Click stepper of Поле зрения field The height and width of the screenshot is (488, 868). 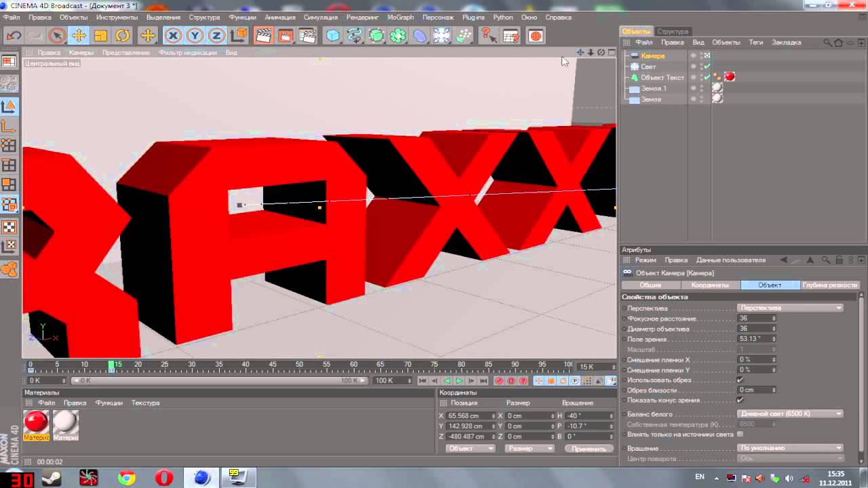(x=774, y=339)
